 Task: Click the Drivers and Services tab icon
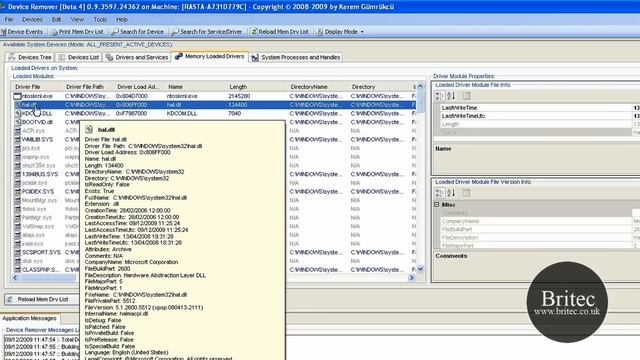coord(109,57)
